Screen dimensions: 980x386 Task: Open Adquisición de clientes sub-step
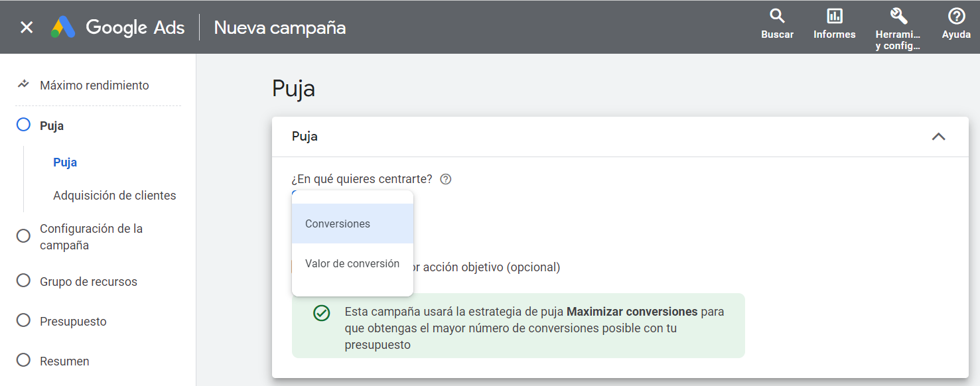point(115,196)
